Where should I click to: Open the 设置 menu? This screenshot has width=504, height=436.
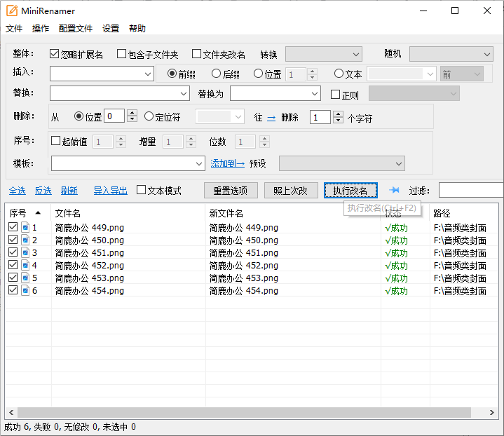[x=111, y=29]
